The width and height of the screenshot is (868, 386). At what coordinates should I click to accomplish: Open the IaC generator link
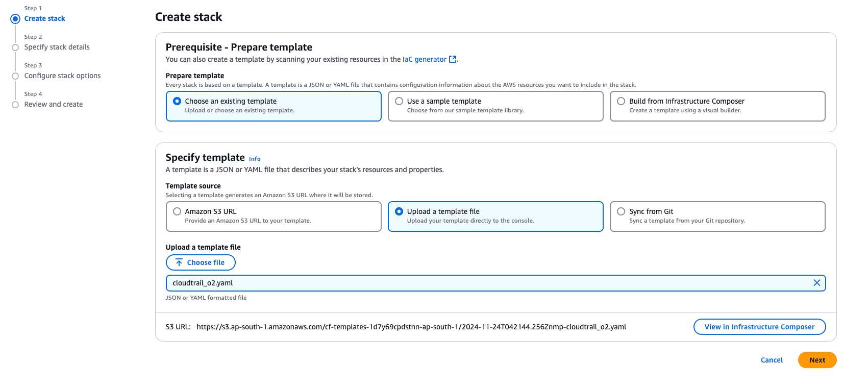click(x=425, y=59)
